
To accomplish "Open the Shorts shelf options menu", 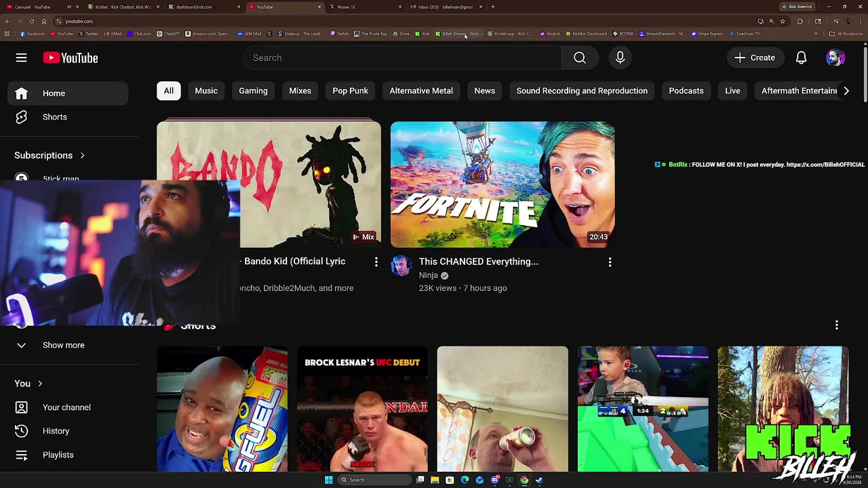I will click(x=836, y=325).
